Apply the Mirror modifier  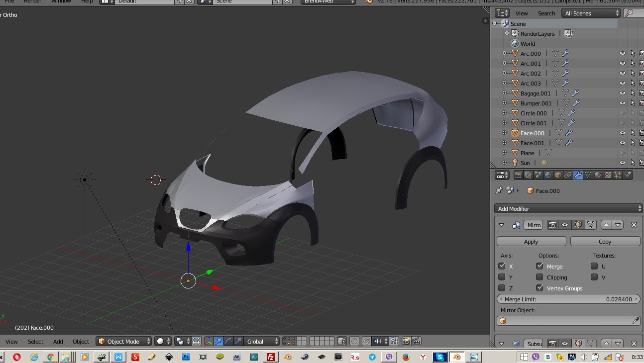pyautogui.click(x=531, y=241)
